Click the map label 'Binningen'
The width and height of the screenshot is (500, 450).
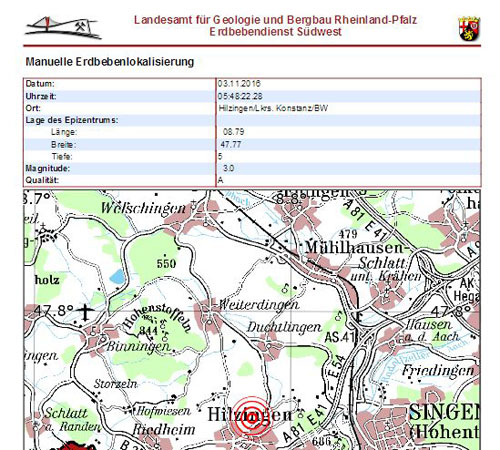(x=138, y=347)
